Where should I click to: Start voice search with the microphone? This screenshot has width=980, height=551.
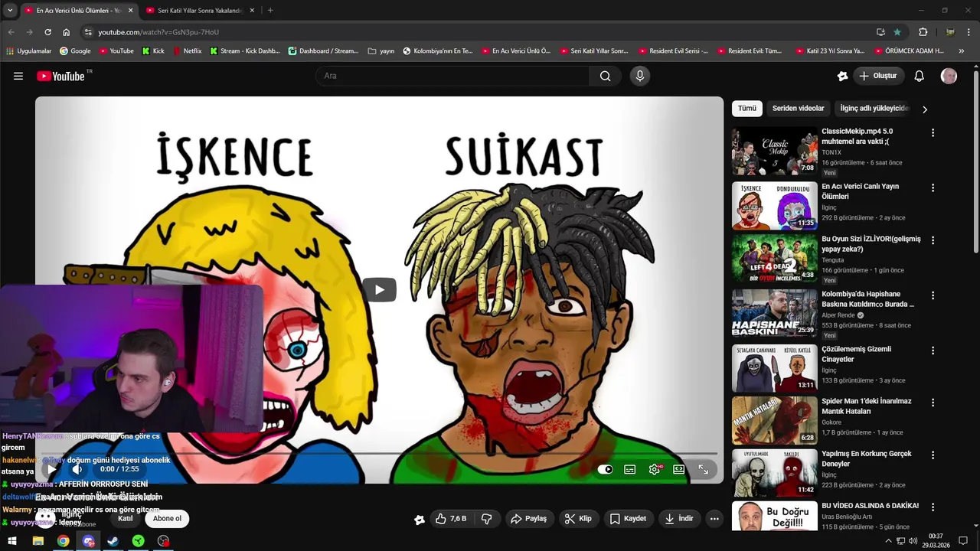click(640, 76)
